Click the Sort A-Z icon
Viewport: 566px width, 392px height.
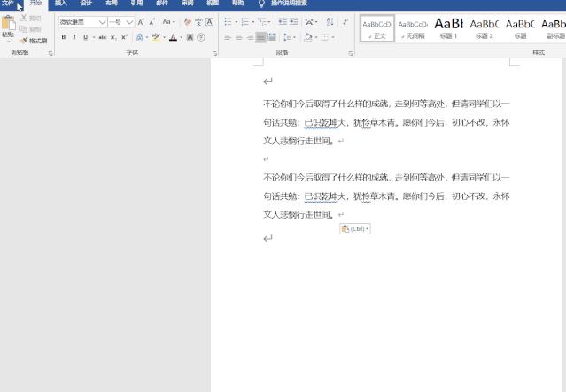(x=330, y=22)
